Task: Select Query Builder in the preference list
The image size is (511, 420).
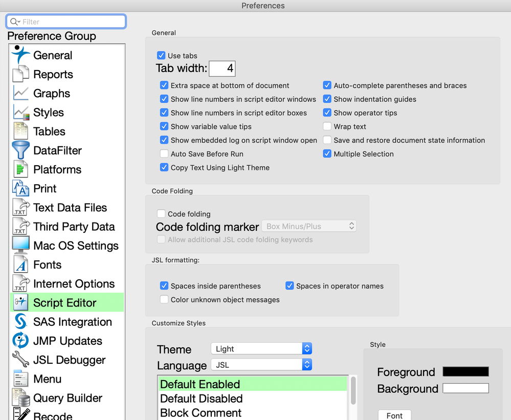Action: pos(68,398)
